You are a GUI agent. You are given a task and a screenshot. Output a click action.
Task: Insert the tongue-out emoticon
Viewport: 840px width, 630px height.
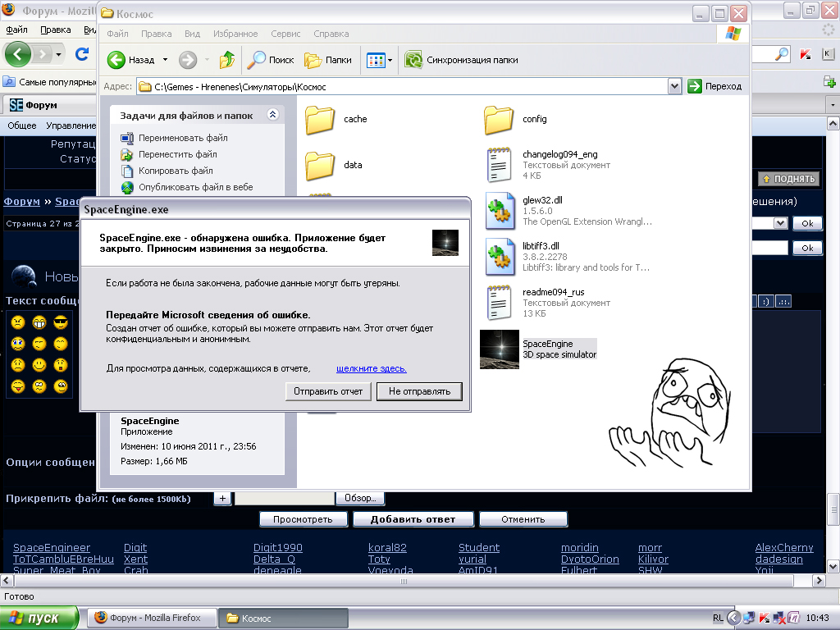tap(18, 386)
